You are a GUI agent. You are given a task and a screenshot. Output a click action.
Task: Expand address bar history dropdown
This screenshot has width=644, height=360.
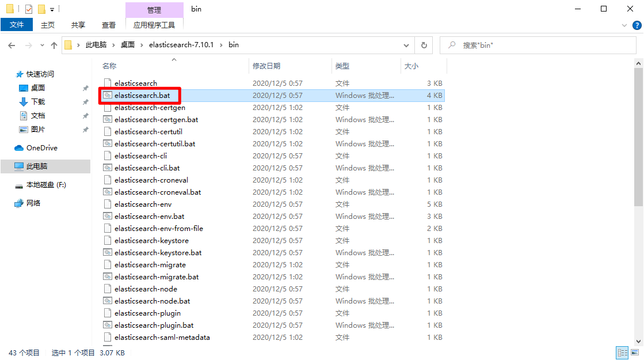click(406, 45)
